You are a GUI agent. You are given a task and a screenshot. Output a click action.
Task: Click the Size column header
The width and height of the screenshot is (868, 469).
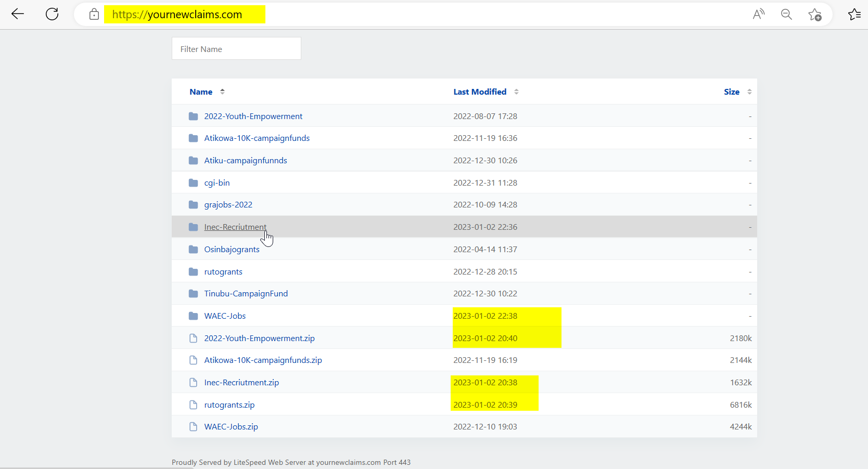(x=732, y=92)
